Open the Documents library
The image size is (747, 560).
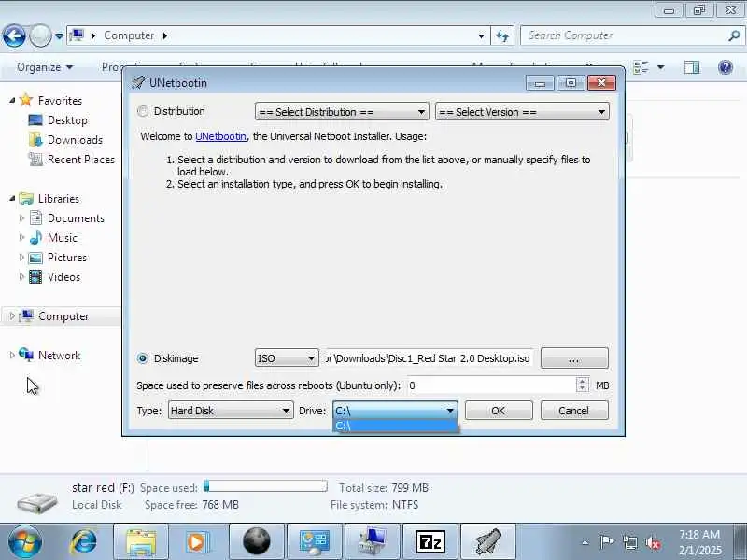(x=76, y=218)
